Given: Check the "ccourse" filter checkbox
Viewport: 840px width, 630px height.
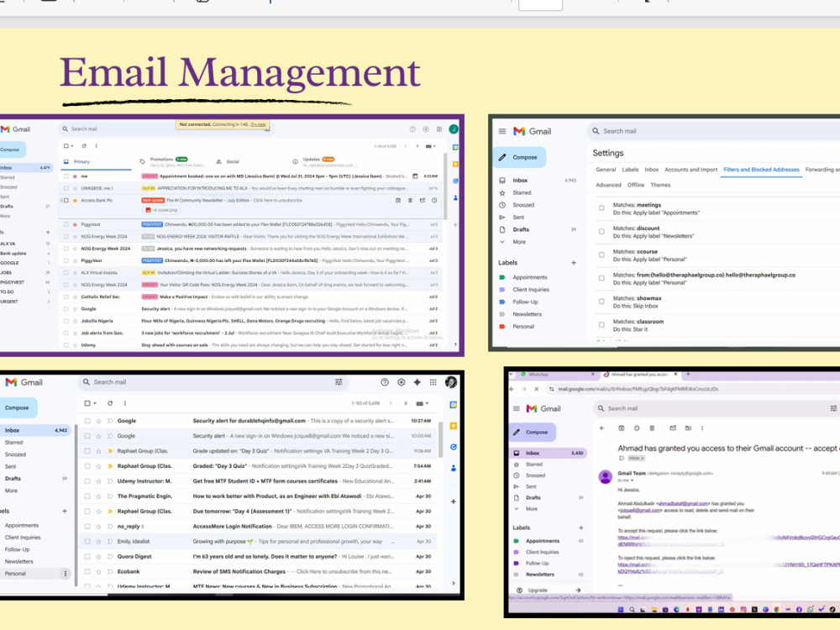Looking at the screenshot, I should (x=601, y=255).
